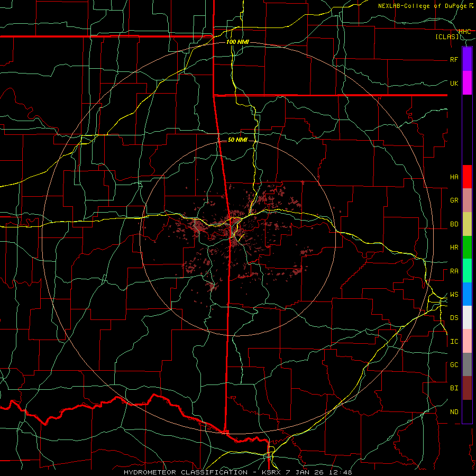
Task: Click the 'HYDROMETEOR CLASSIFICATION' title text
Action: tap(185, 472)
